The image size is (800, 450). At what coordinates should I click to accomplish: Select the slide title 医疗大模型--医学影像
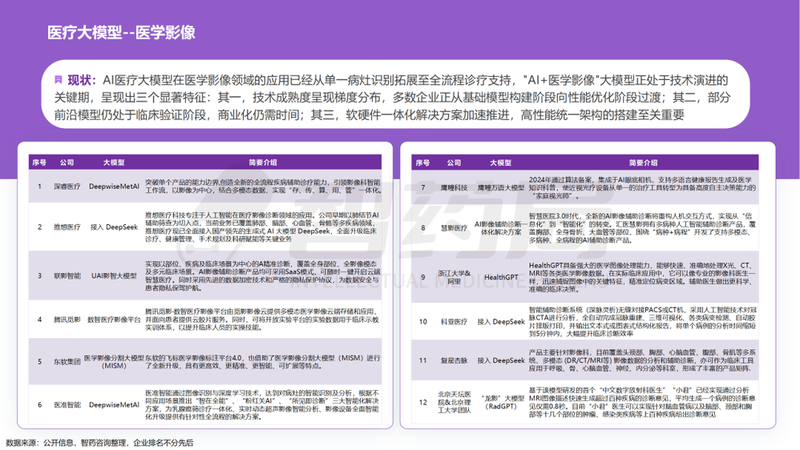[x=121, y=33]
